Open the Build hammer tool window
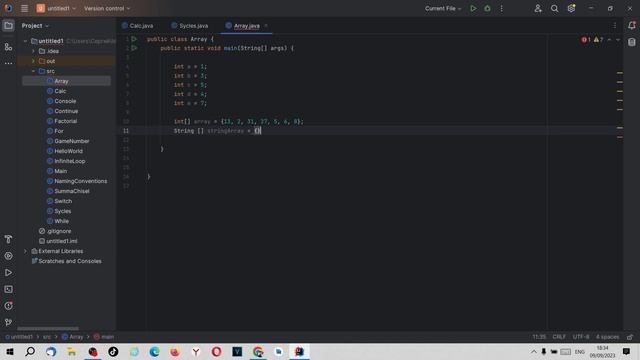 (8, 239)
